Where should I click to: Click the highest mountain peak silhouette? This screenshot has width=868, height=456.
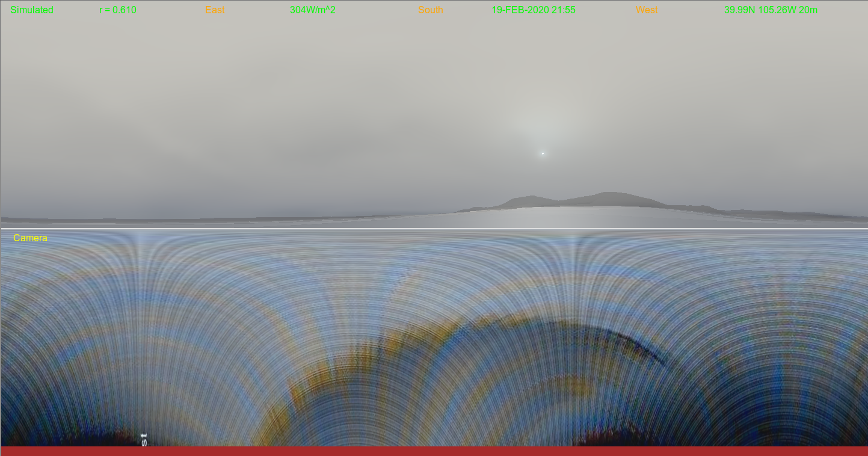609,194
